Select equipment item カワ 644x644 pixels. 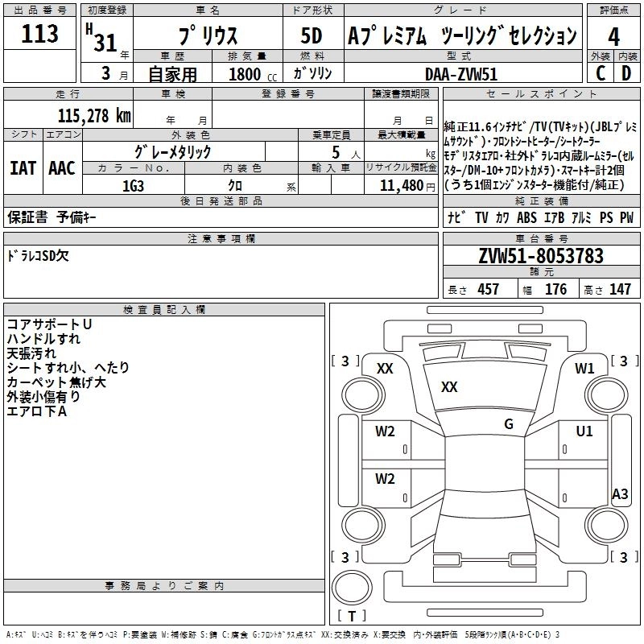click(502, 217)
